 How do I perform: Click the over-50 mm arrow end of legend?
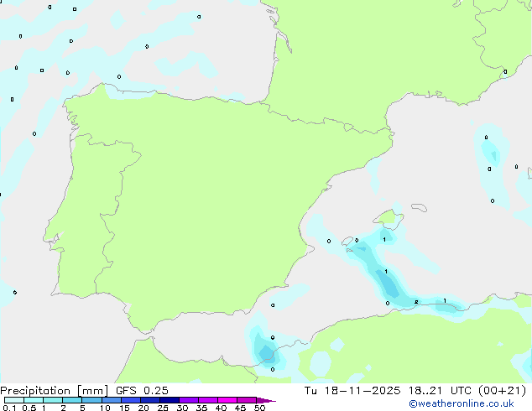pyautogui.click(x=266, y=400)
